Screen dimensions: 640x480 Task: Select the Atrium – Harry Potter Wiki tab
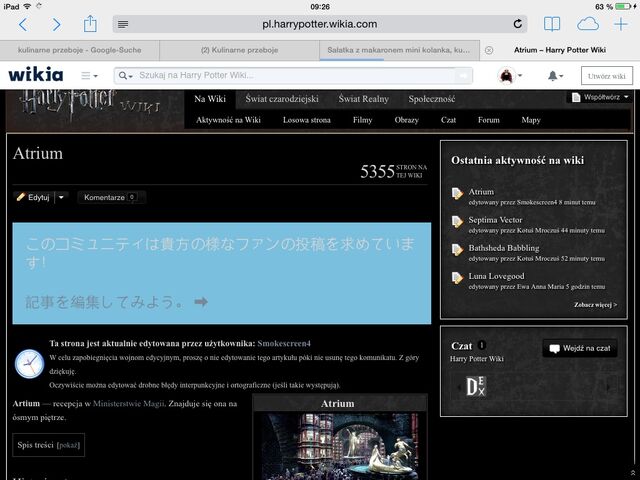560,50
